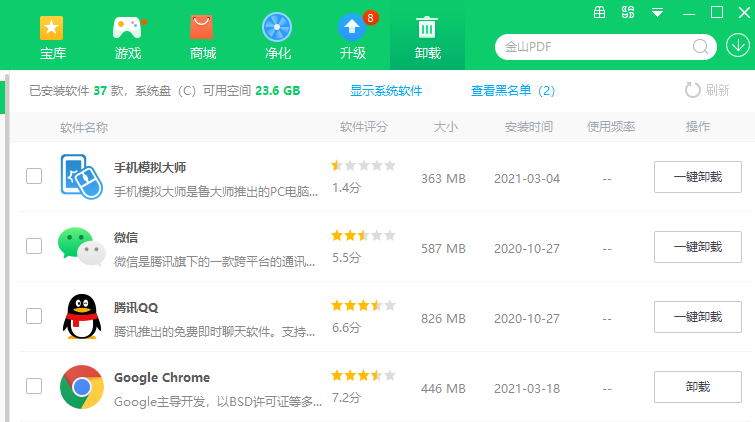Click the search magnifier icon
The width and height of the screenshot is (755, 422).
pyautogui.click(x=700, y=47)
